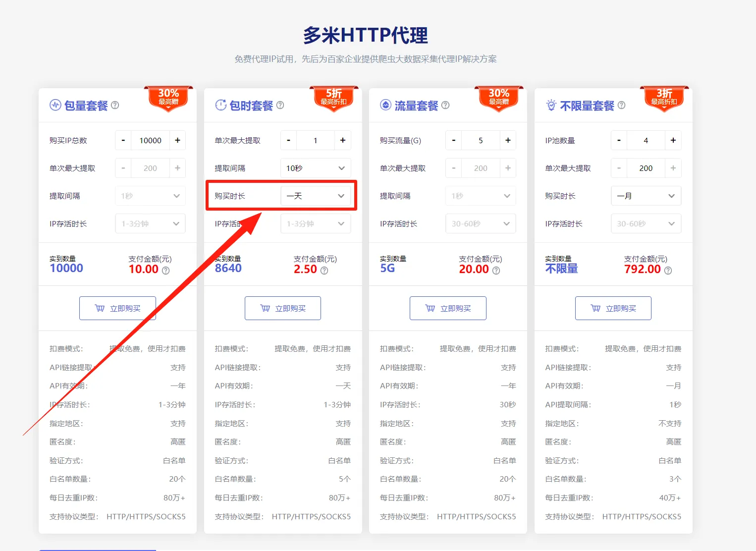Viewport: 756px width, 551px height.
Task: Click help icon next to 不限量套餐 title
Action: [x=621, y=105]
